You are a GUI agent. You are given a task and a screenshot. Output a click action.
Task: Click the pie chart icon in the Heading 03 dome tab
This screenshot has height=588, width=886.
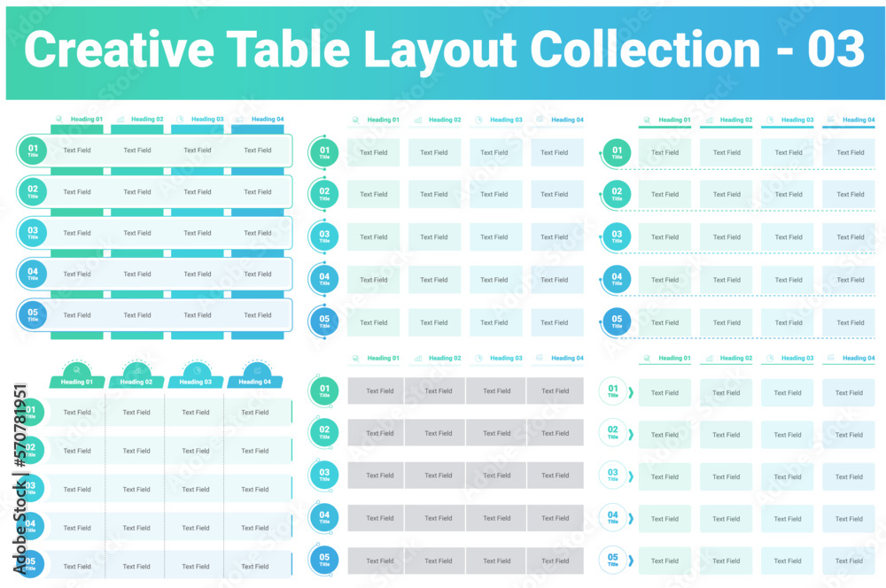197,370
